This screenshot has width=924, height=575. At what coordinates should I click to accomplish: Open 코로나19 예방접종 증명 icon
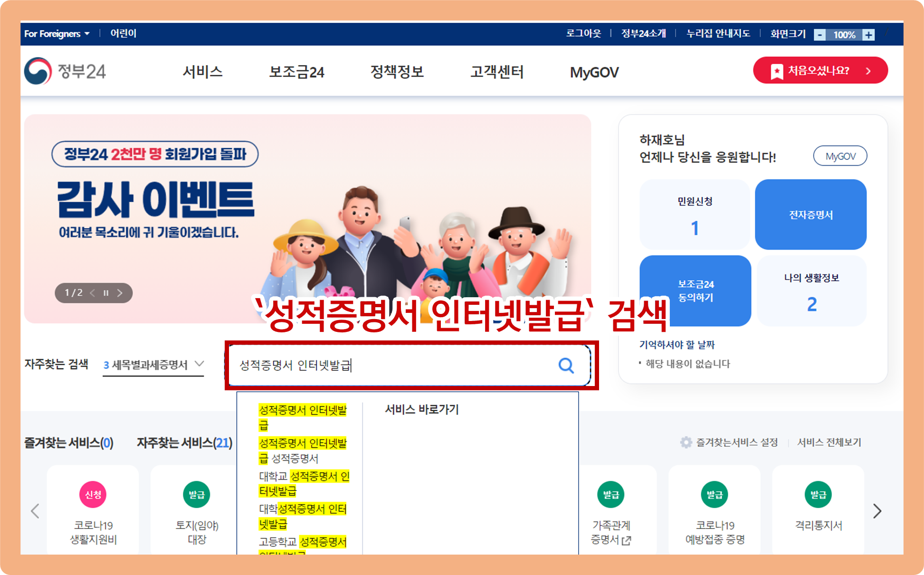pos(714,495)
